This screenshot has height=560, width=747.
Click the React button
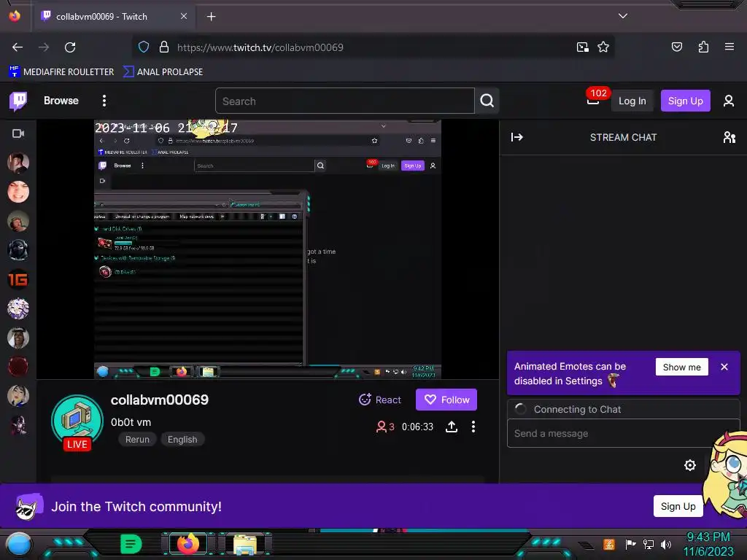pos(379,400)
